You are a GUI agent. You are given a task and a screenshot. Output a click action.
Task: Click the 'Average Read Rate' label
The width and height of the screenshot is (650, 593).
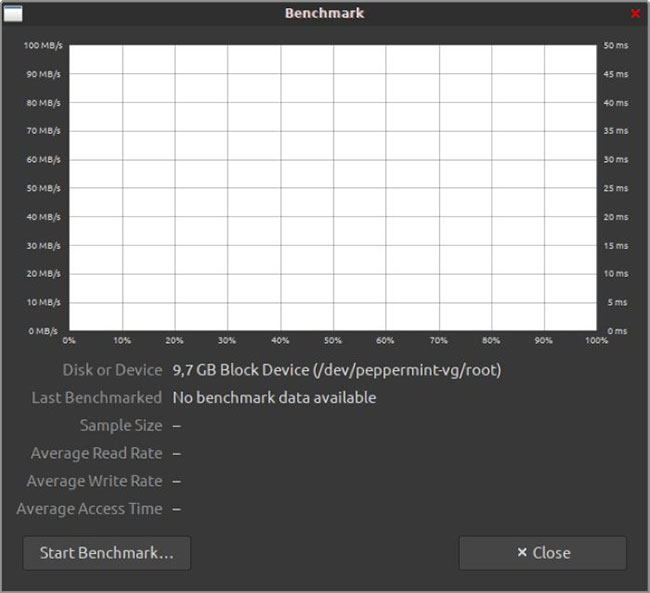(97, 453)
